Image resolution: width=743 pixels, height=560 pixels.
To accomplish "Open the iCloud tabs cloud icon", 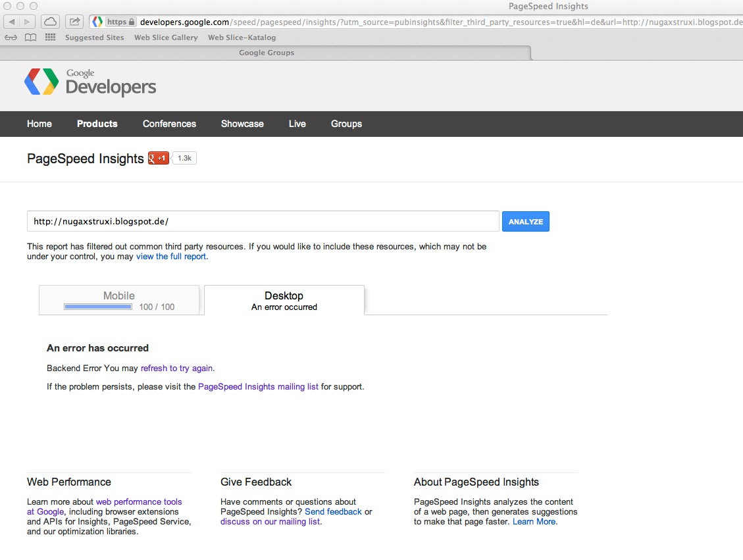I will [x=50, y=22].
